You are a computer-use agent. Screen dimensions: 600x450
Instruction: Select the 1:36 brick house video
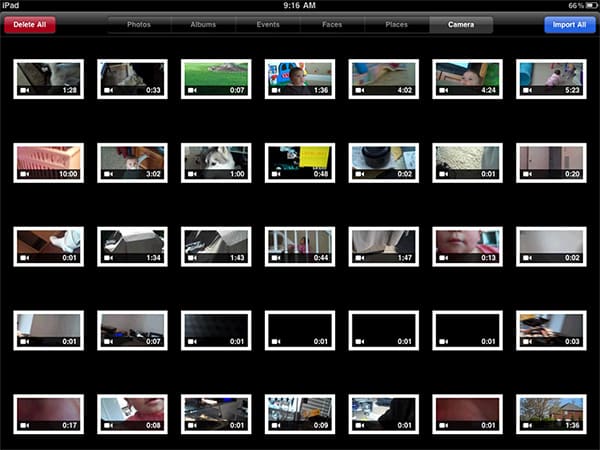click(x=551, y=414)
